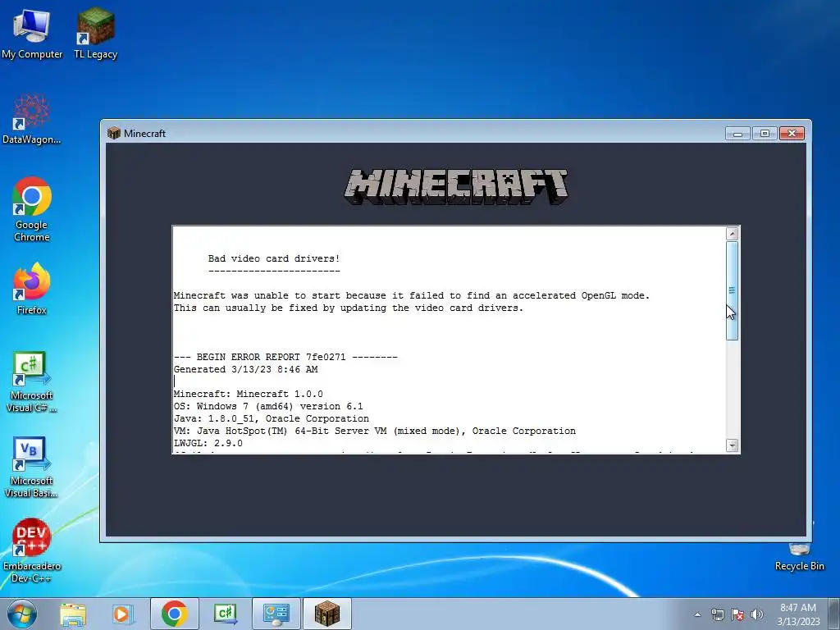Click 'BEGIN ERROR REPORT 7fe0271' line

[285, 358]
